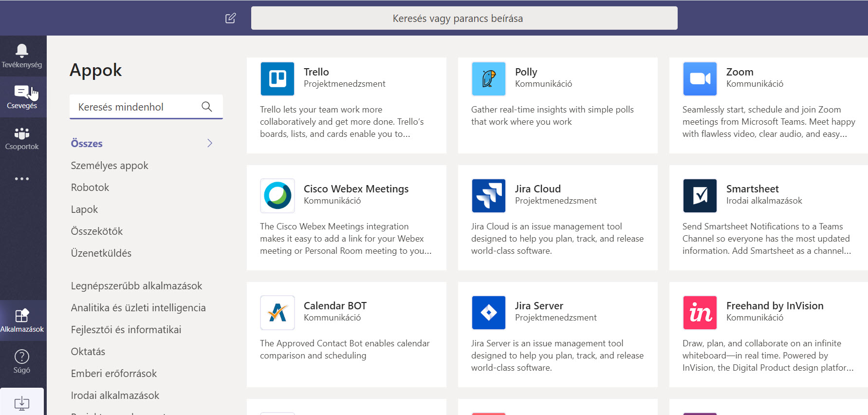
Task: Click Smartsheet's 'Send Smartsheet Notifications' description
Action: 767,239
